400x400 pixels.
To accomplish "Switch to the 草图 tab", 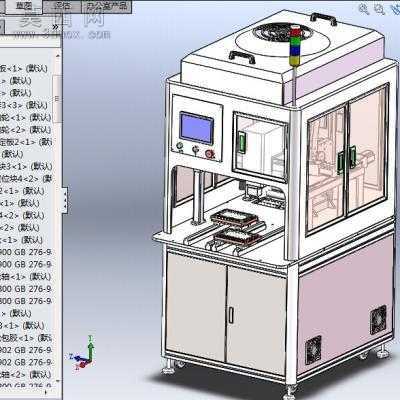I will click(x=24, y=6).
